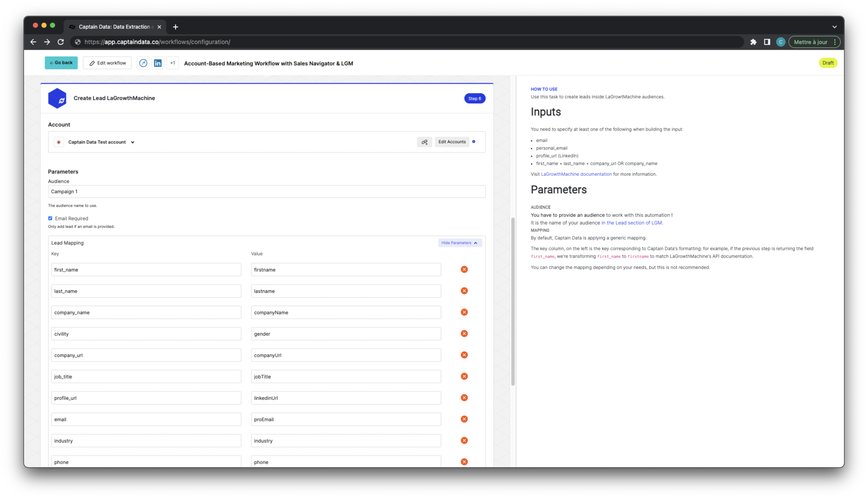Open the Lead section of LGM link
868x499 pixels.
click(632, 223)
